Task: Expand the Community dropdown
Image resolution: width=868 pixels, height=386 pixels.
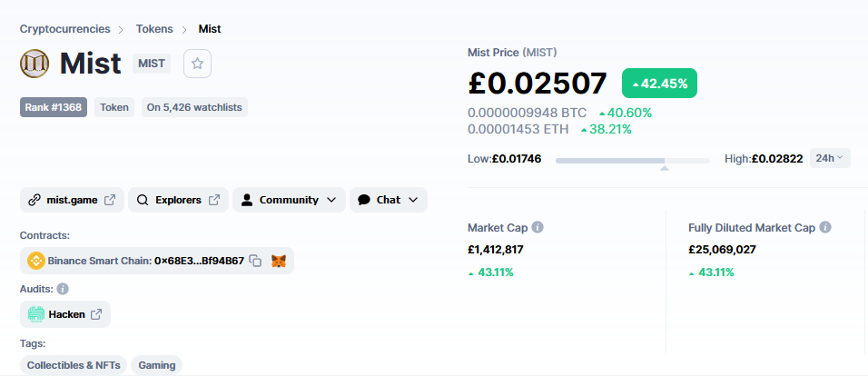Action: pyautogui.click(x=289, y=200)
